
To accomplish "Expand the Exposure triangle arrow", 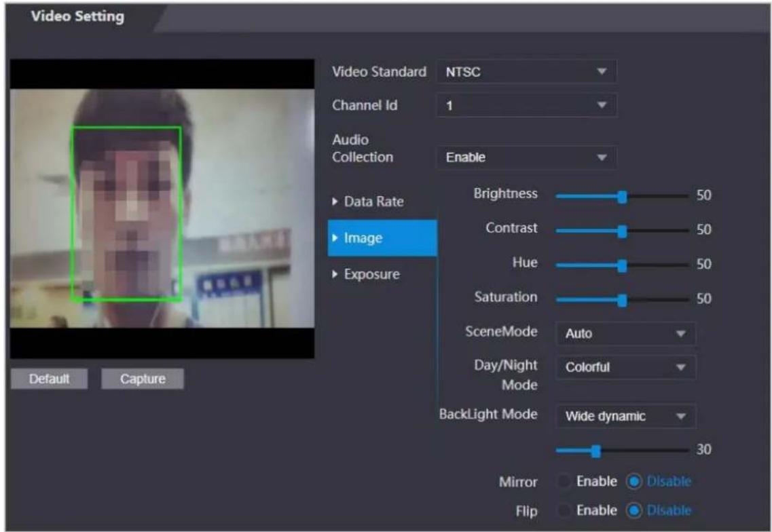I will (x=335, y=274).
